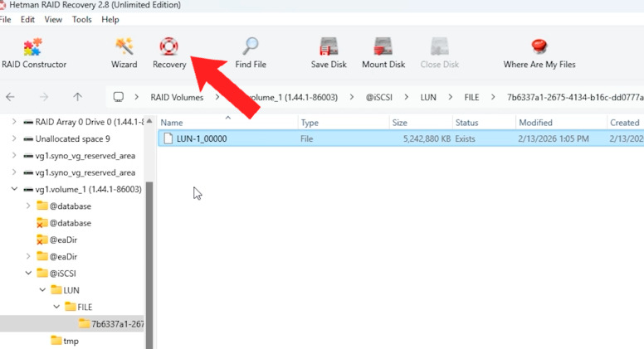
Task: Go up one folder level
Action: pos(77,97)
